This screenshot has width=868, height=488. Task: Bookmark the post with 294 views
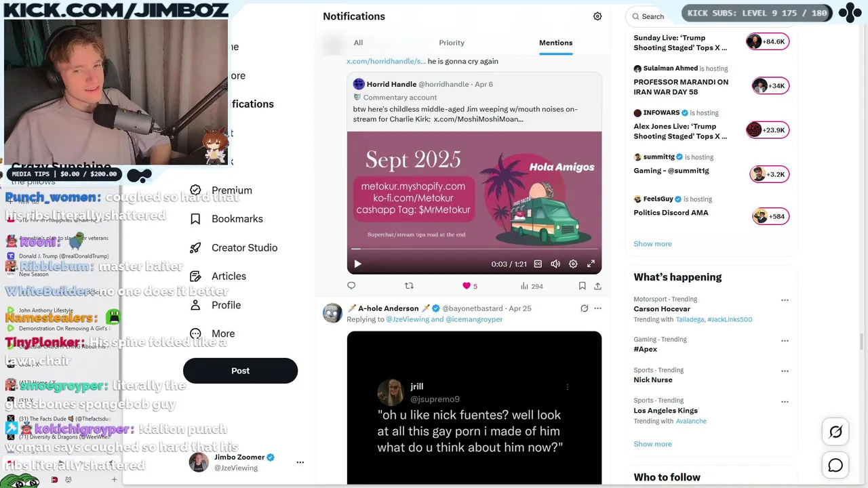(582, 286)
